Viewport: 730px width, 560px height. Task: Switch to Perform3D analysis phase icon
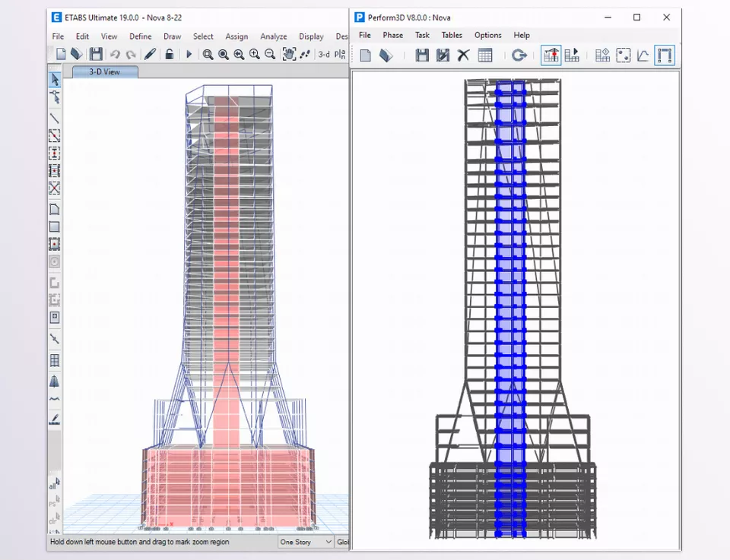572,55
